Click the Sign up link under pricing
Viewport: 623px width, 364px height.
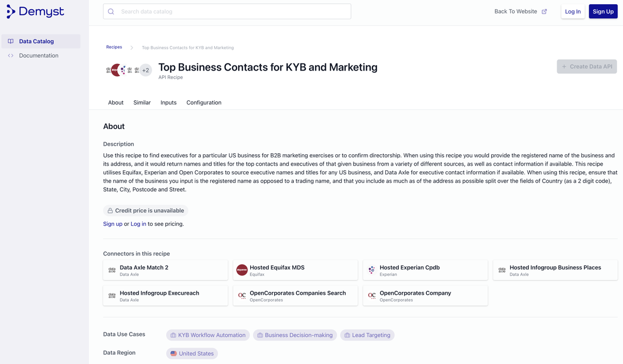(x=113, y=224)
